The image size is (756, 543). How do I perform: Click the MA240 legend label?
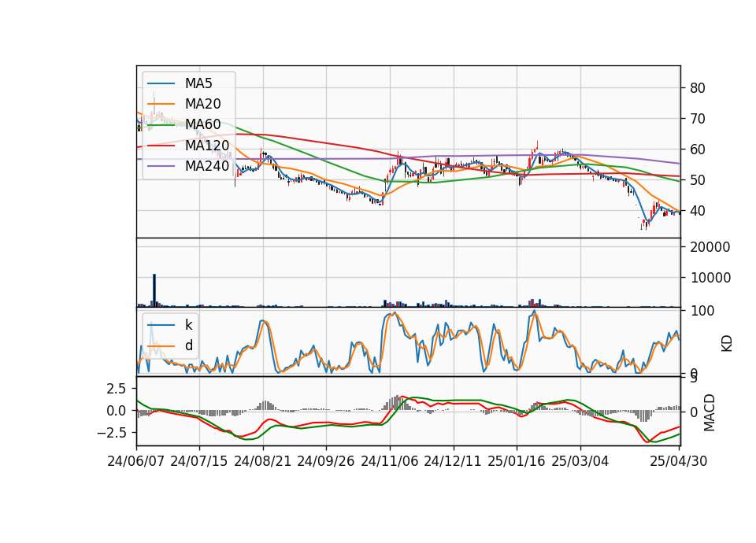point(207,166)
